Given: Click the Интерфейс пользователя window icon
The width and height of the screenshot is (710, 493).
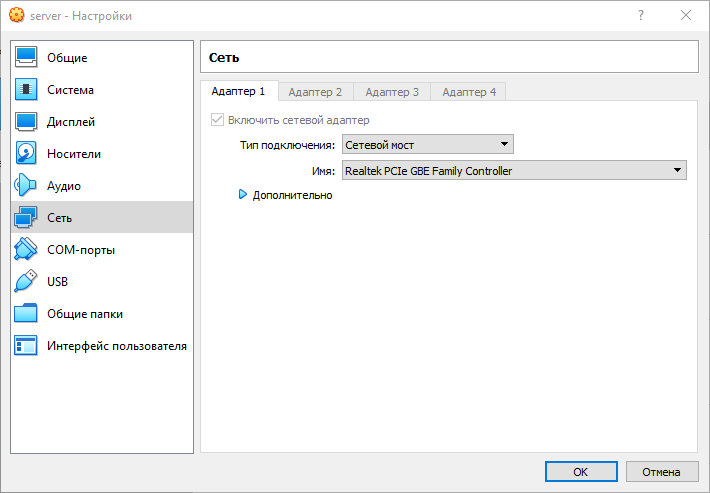Looking at the screenshot, I should tap(26, 345).
